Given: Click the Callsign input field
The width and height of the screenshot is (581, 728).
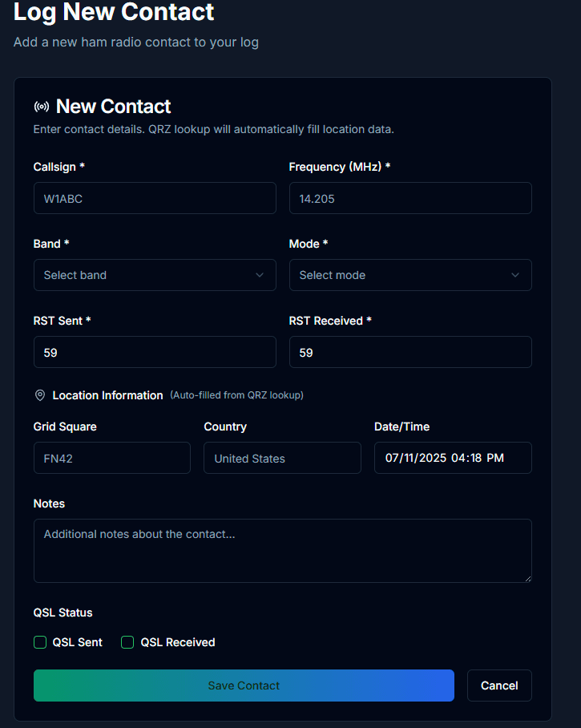Looking at the screenshot, I should click(x=155, y=198).
